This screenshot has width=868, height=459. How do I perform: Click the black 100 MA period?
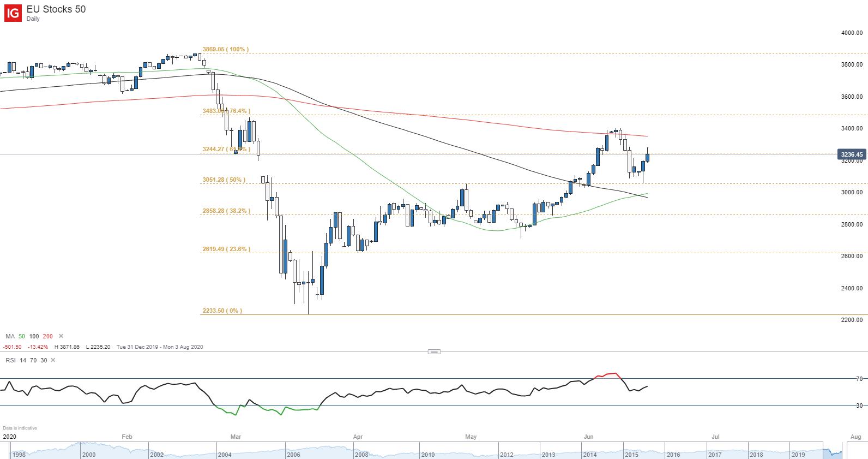click(34, 336)
